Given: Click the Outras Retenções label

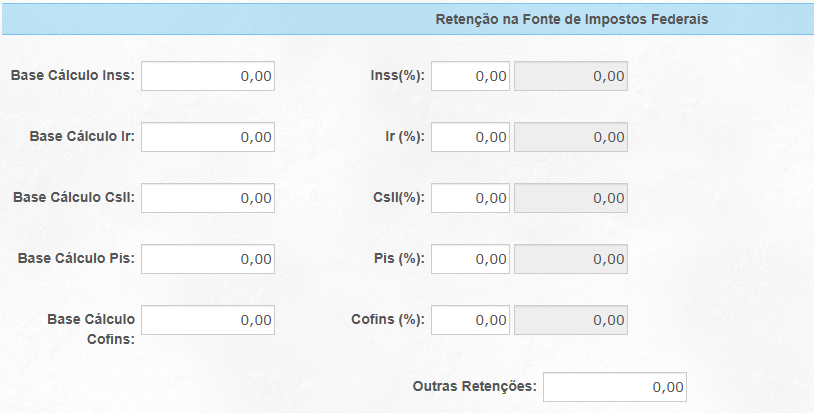Looking at the screenshot, I should tap(474, 387).
